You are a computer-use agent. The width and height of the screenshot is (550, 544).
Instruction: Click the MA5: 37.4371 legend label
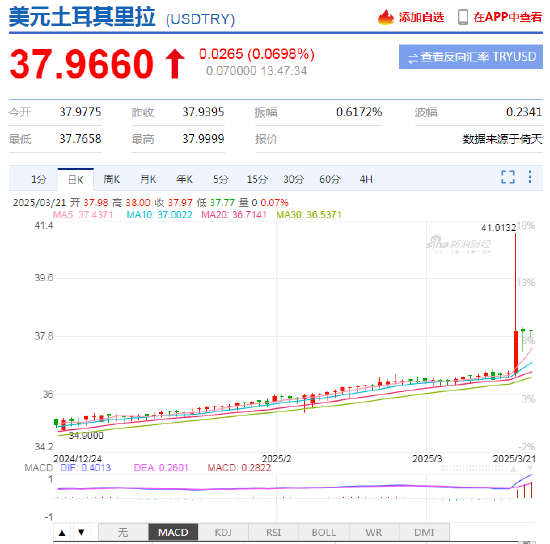coord(83,215)
